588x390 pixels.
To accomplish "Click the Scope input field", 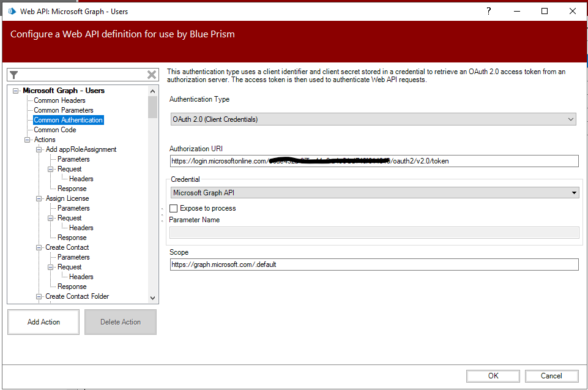I will point(373,264).
